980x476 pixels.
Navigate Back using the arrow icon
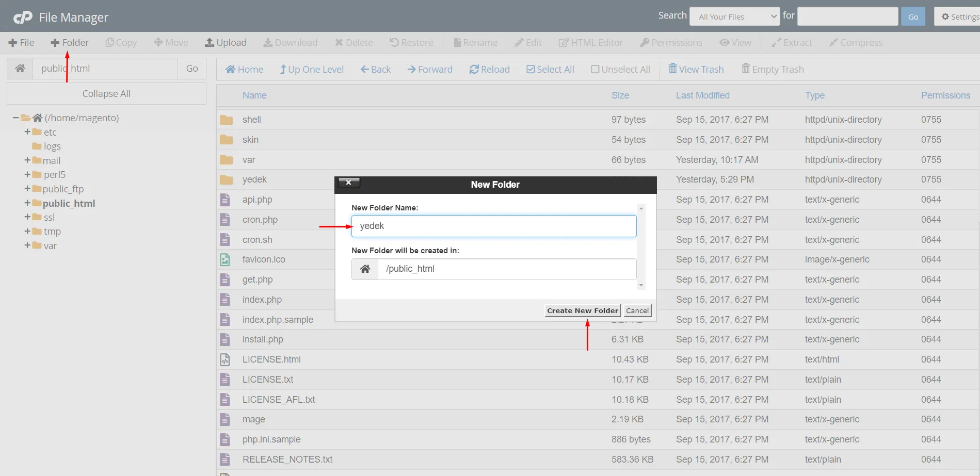click(x=375, y=70)
